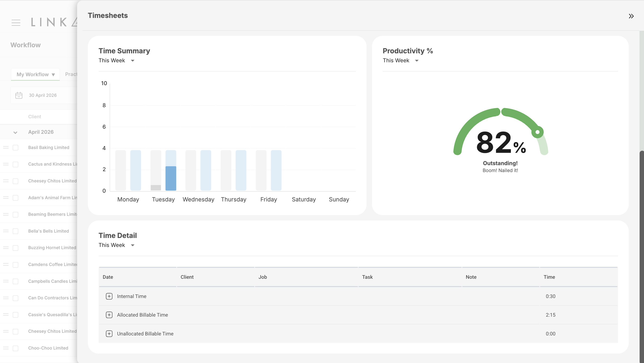Screen dimensions: 644x363
Task: Collapse the April 2026 group chevron
Action: (x=15, y=132)
